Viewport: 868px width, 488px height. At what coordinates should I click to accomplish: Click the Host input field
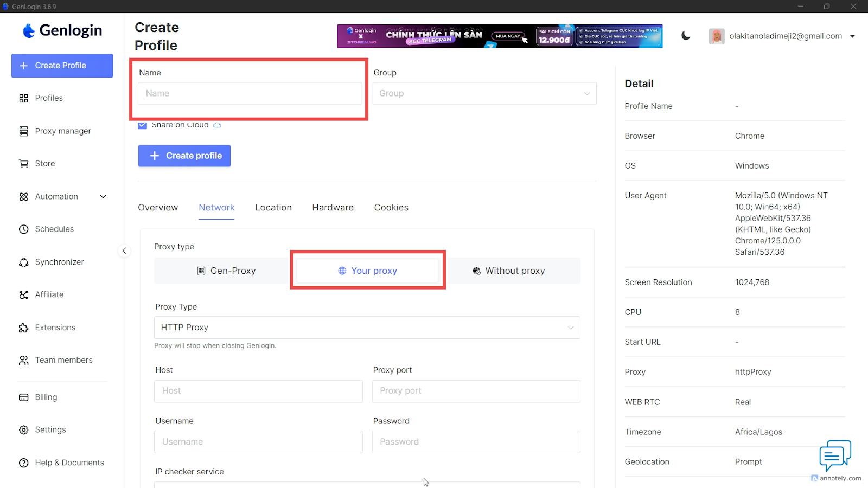258,391
